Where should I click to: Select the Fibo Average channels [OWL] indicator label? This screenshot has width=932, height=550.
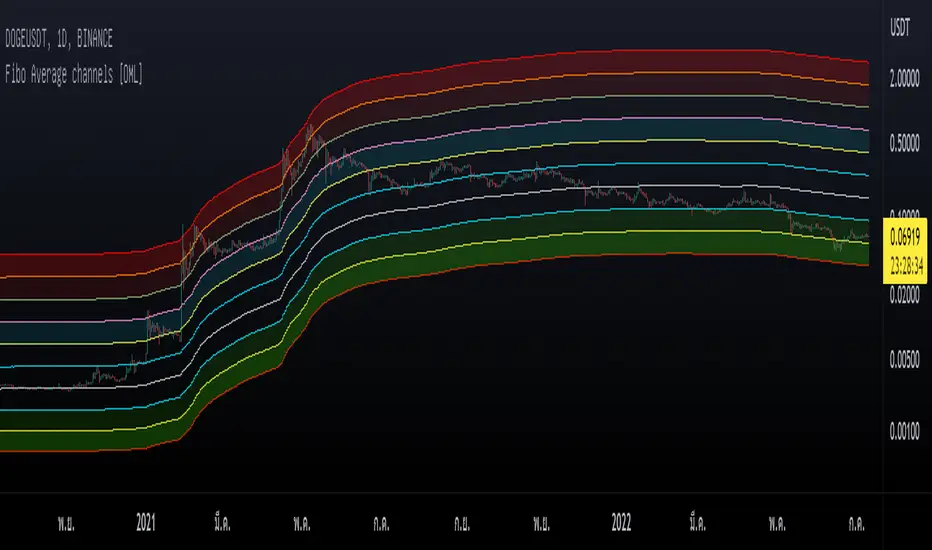pos(74,75)
